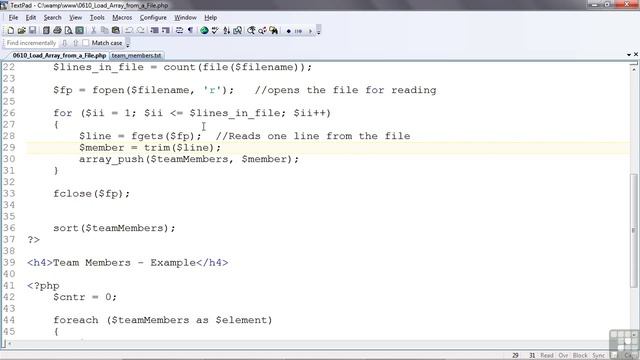Toggle Read-only indicator in status bar
This screenshot has height=360, width=640.
click(547, 356)
